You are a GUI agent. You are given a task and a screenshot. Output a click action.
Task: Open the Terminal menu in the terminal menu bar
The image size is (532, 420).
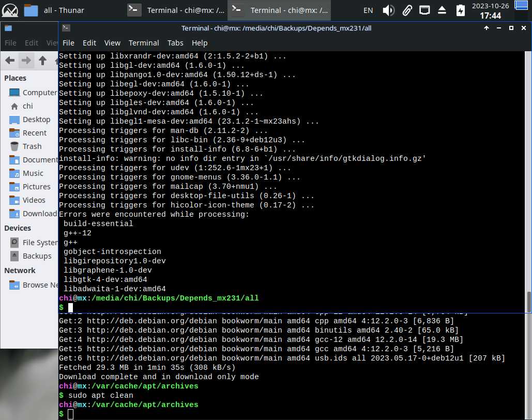pyautogui.click(x=144, y=43)
